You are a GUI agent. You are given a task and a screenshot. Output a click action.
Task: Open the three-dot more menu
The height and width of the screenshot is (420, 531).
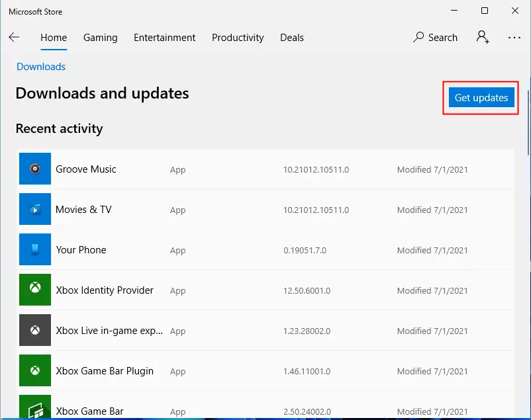coord(514,38)
